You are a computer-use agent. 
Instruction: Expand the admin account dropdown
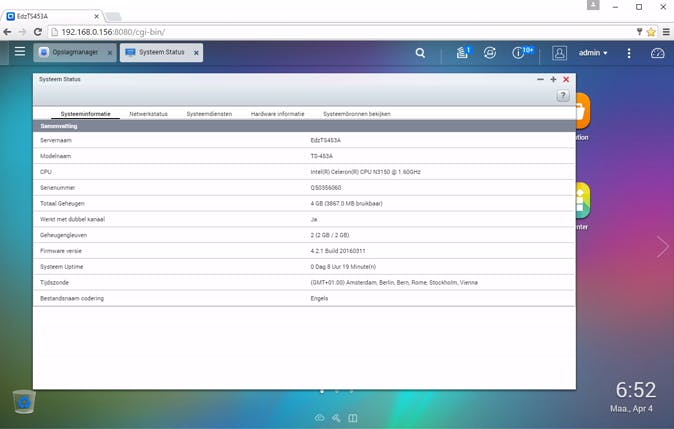[x=593, y=53]
